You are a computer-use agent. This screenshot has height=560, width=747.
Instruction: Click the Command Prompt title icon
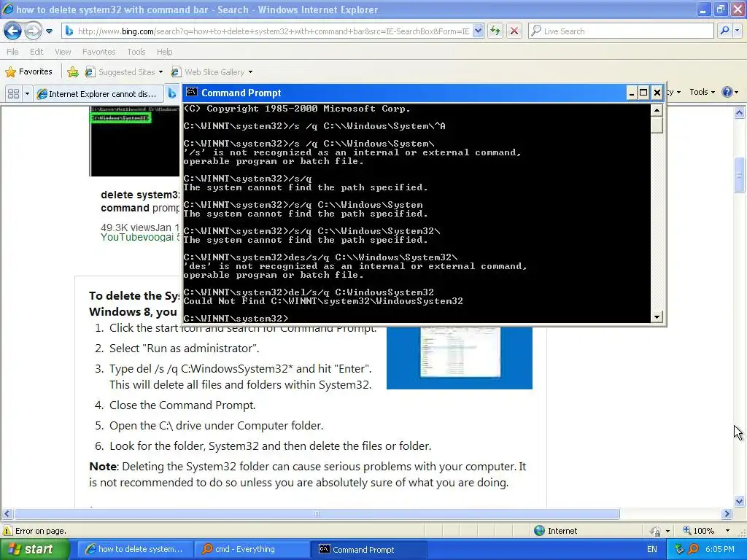(x=192, y=92)
